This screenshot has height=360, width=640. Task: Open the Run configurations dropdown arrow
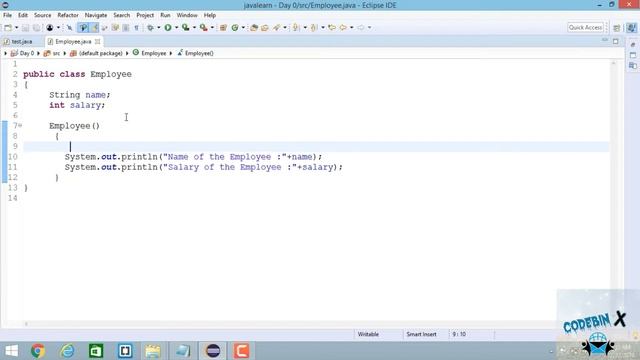[x=176, y=28]
